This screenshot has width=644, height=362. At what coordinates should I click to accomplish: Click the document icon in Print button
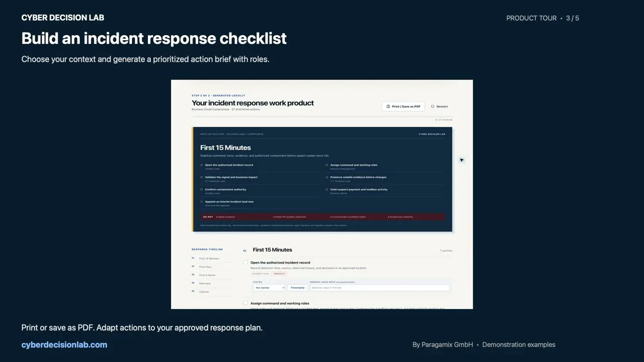tap(388, 107)
